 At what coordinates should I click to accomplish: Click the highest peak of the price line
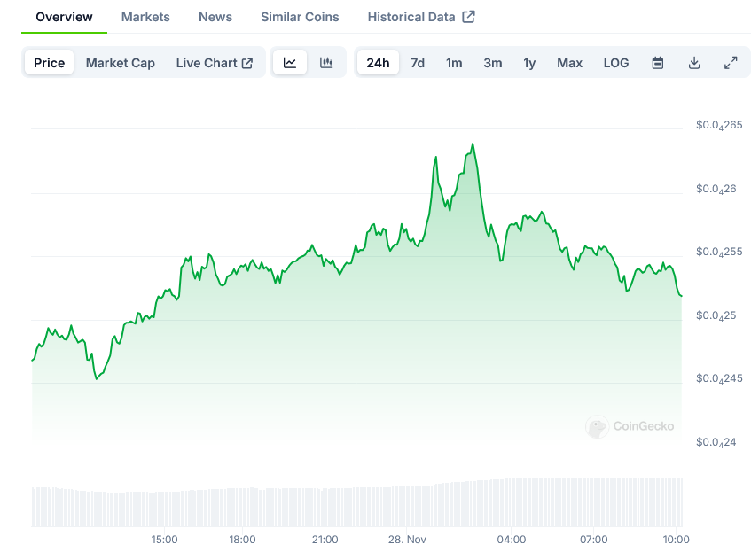[473, 144]
